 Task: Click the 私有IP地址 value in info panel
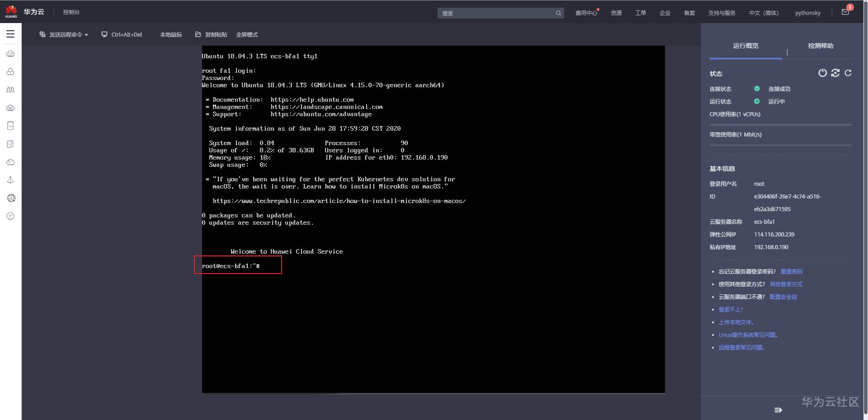[x=771, y=247]
